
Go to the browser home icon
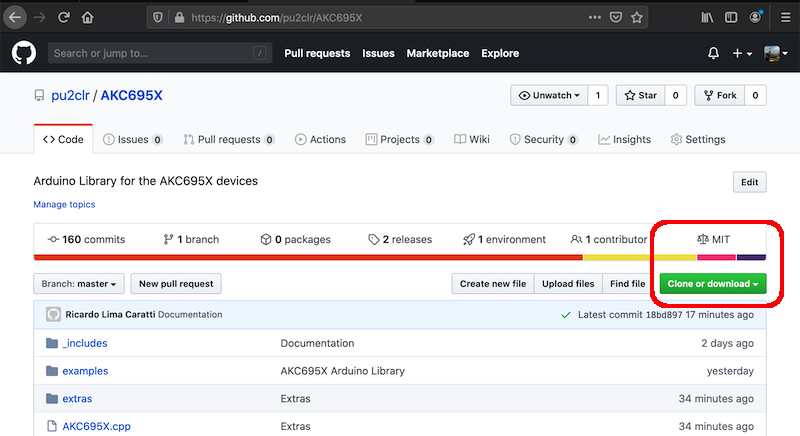(88, 18)
